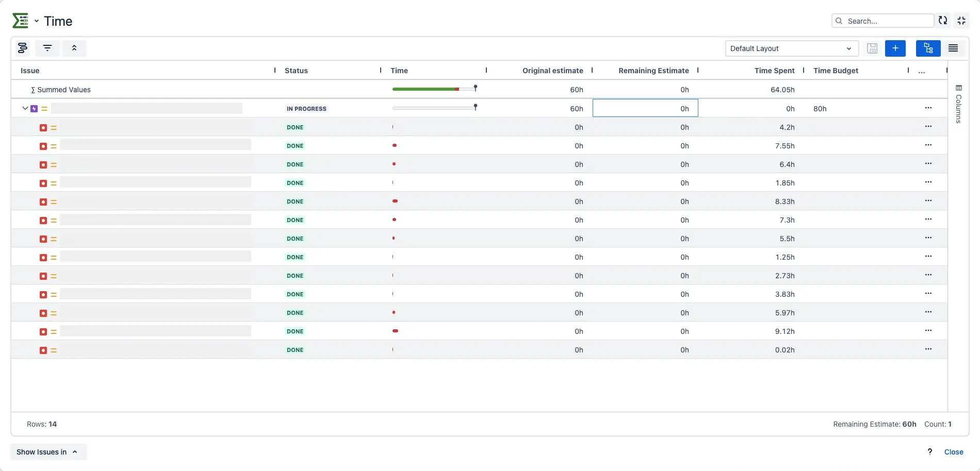Select the group-by rows icon in the toolbar
This screenshot has width=980, height=471.
(22, 48)
